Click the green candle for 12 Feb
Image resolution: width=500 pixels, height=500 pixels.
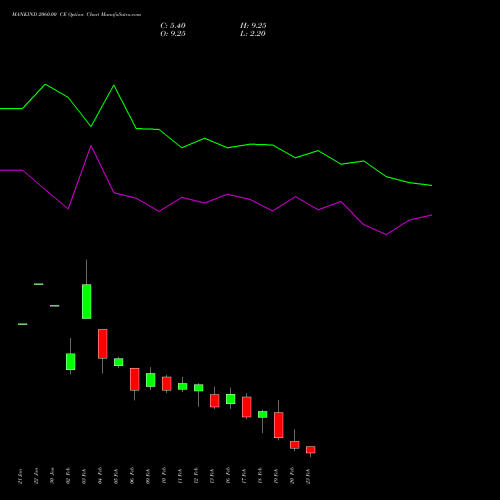[199, 388]
